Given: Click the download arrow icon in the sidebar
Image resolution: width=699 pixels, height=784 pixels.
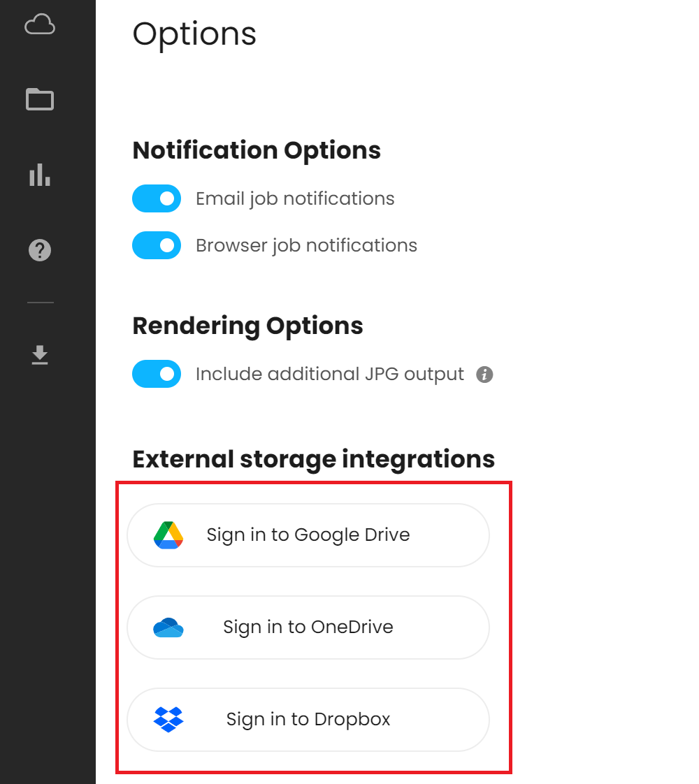Looking at the screenshot, I should tap(40, 355).
